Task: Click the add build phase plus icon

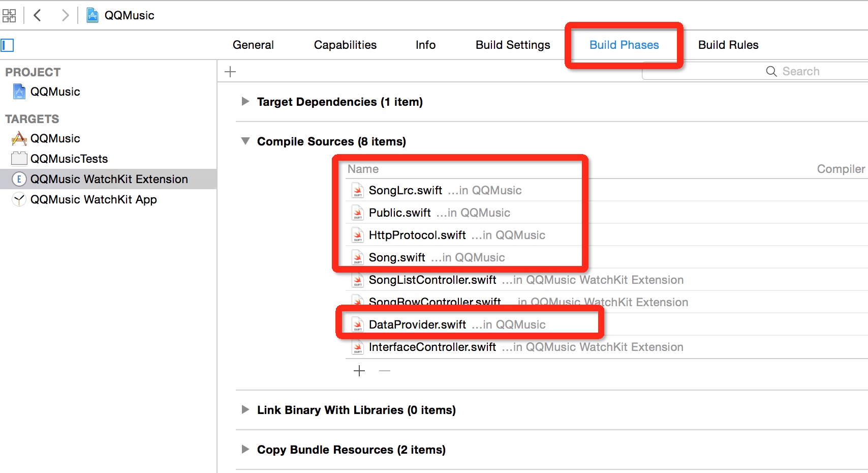Action: (230, 72)
